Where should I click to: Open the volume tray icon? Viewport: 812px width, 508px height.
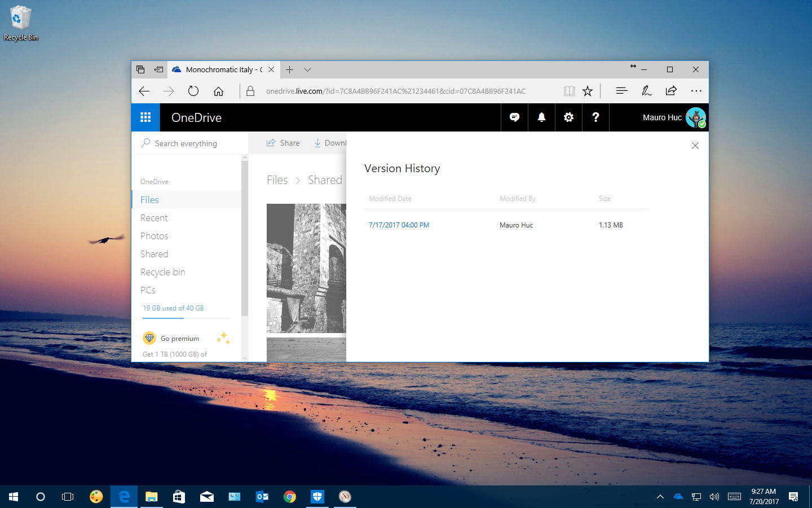pos(714,497)
